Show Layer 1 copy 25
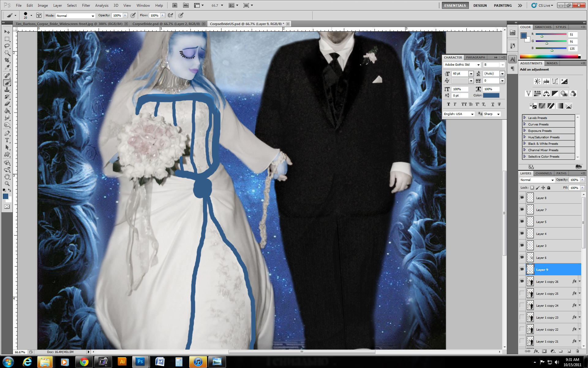 click(522, 293)
